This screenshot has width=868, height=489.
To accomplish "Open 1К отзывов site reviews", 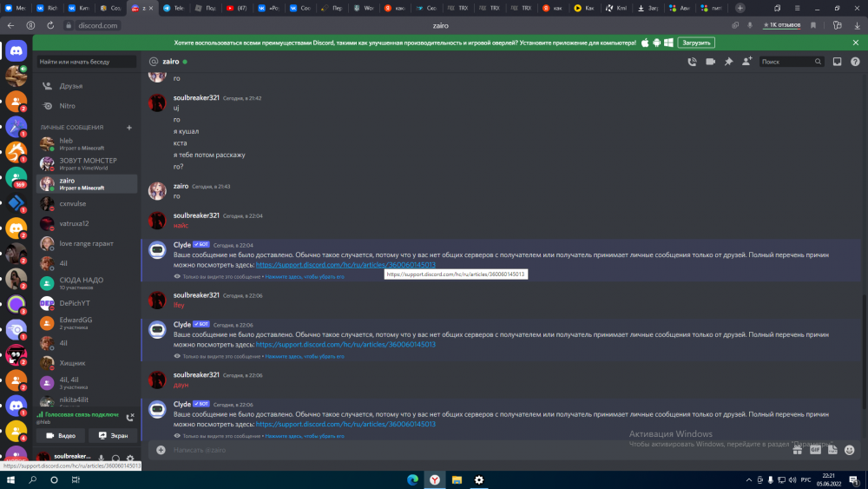I will (782, 25).
